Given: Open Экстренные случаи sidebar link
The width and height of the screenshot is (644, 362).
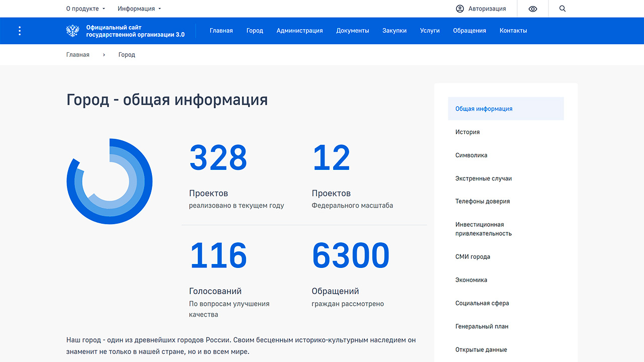Looking at the screenshot, I should [x=484, y=178].
